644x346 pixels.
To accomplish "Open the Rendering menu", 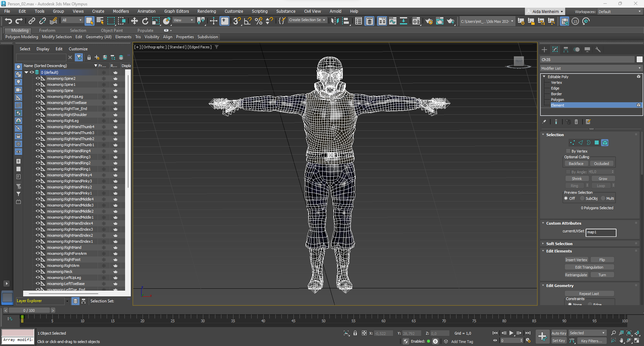I will (207, 11).
